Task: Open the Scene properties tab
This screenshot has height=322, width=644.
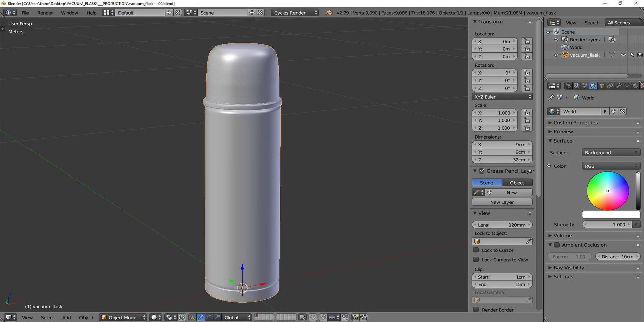Action: (x=585, y=86)
